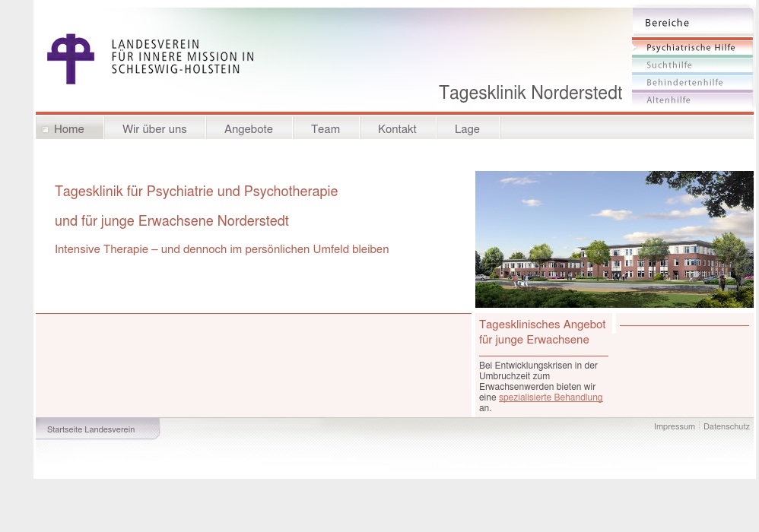Click the Startseite Landesverein button
759x532 pixels.
pos(91,429)
